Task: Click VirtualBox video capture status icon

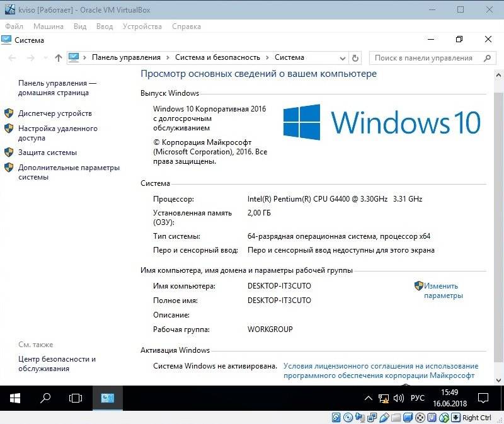Action: 420,418
